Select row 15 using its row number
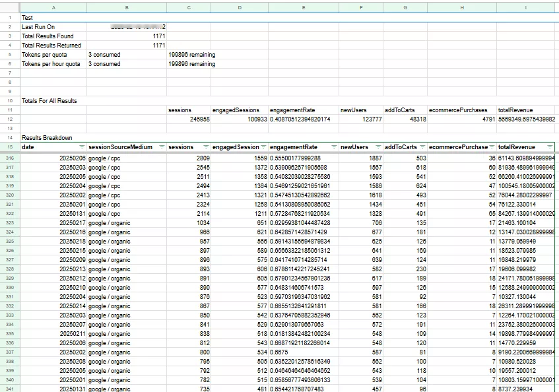Image resolution: width=559 pixels, height=392 pixels. point(10,147)
